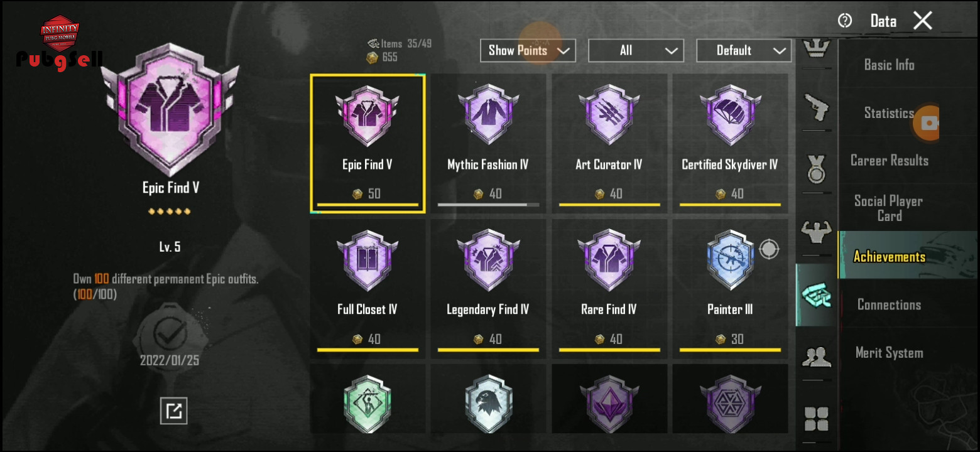Click the Certified Skydiver IV progress bar

click(730, 205)
